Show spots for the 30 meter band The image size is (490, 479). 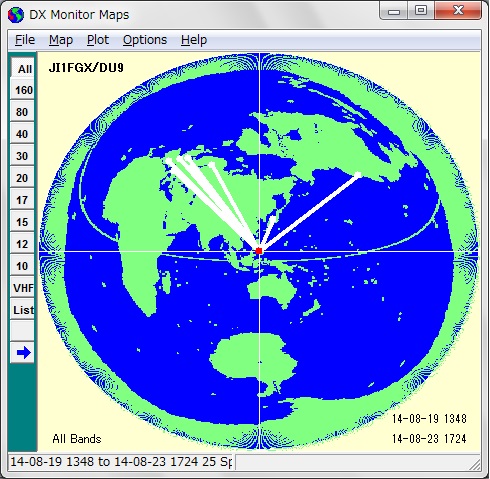click(x=22, y=155)
